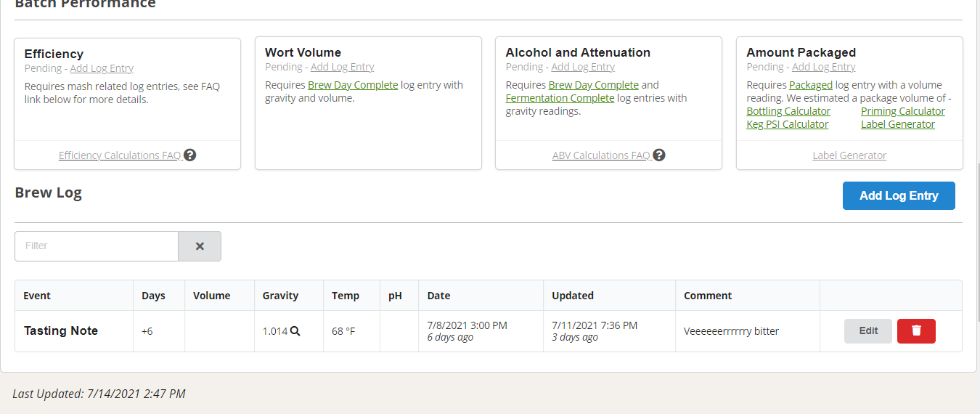Click the question mark beside Efficiency Calculations FAQ
The height and width of the screenshot is (414, 980).
click(x=190, y=155)
